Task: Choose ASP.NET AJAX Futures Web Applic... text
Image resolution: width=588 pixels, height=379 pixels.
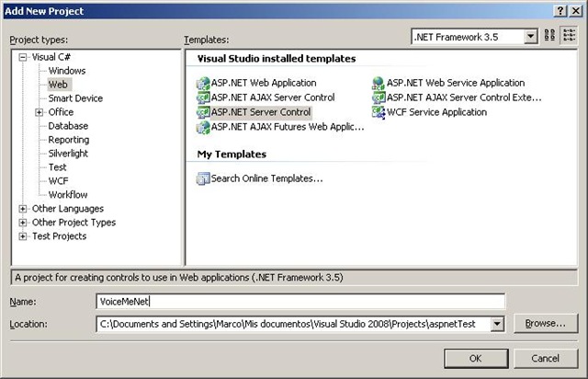Action: 288,127
